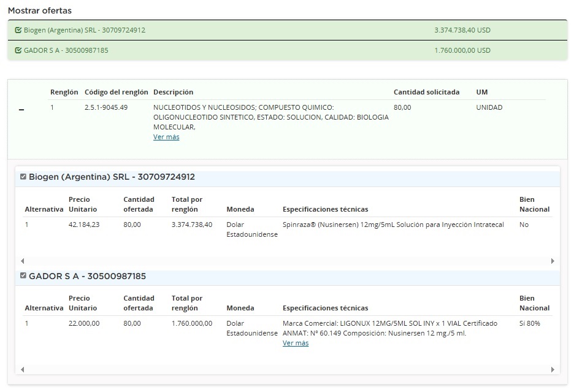Collapse renglón 1 using the minus icon
This screenshot has height=392, width=574.
[x=21, y=110]
